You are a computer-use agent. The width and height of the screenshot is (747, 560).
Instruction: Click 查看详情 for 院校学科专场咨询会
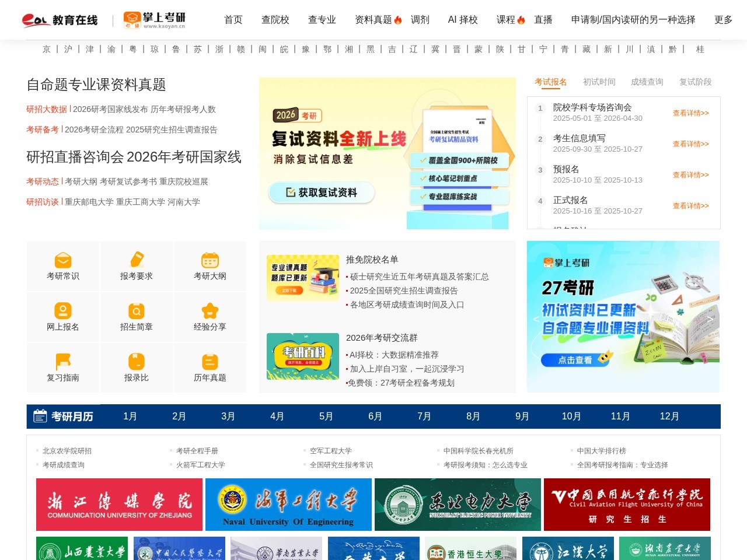tap(691, 113)
